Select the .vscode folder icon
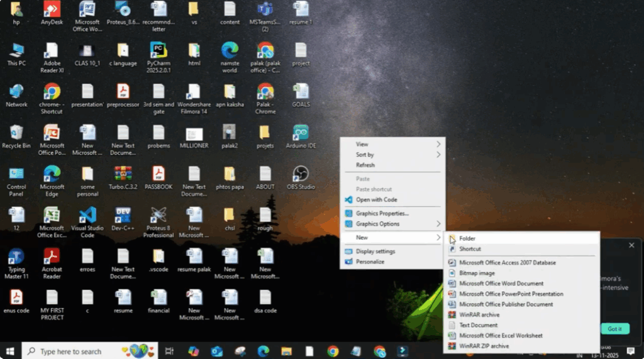 pos(158,260)
